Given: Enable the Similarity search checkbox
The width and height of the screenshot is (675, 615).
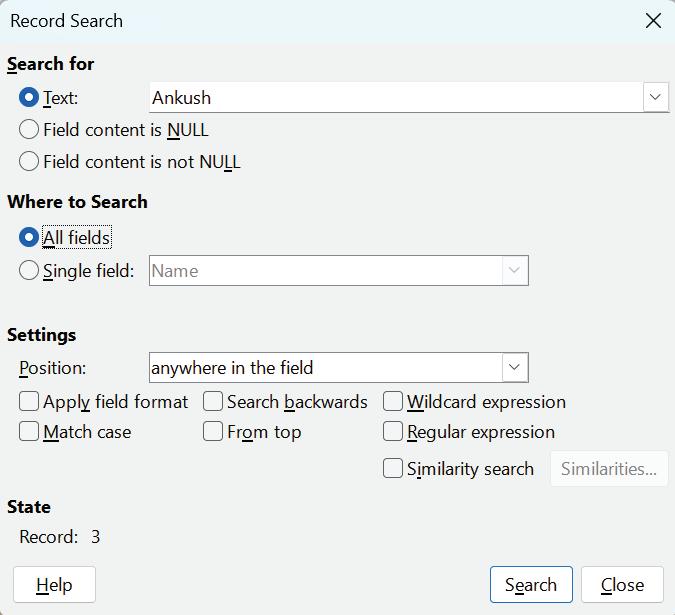Looking at the screenshot, I should [393, 468].
